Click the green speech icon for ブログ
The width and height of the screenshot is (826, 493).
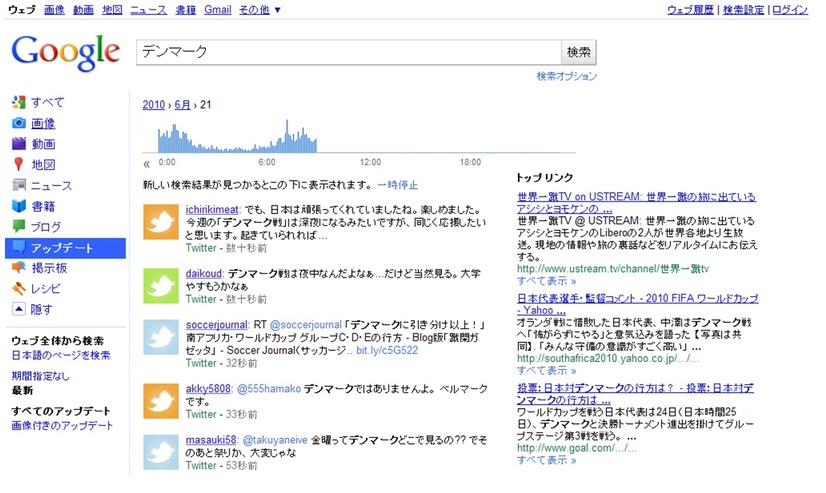[x=18, y=226]
